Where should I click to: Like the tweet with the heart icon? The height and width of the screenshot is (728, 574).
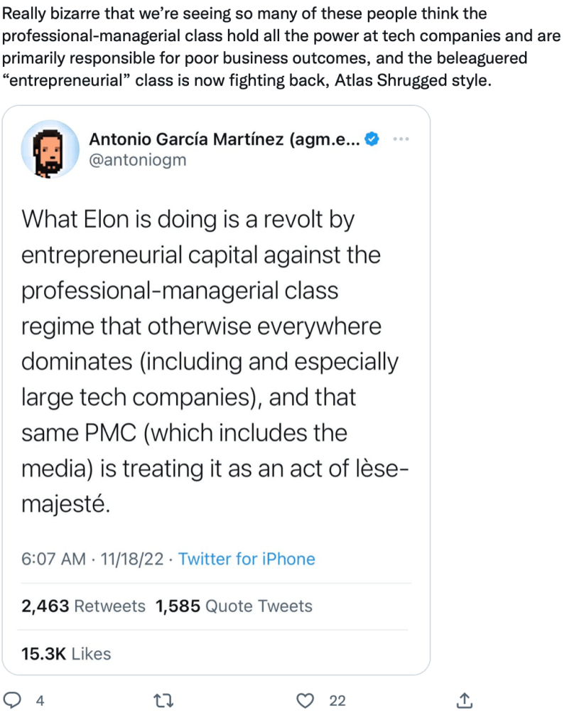[x=305, y=701]
